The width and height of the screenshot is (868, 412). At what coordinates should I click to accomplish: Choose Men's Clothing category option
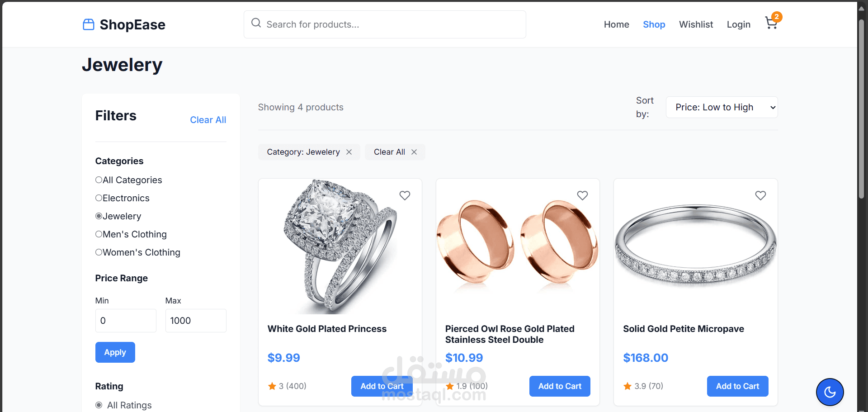pos(99,234)
